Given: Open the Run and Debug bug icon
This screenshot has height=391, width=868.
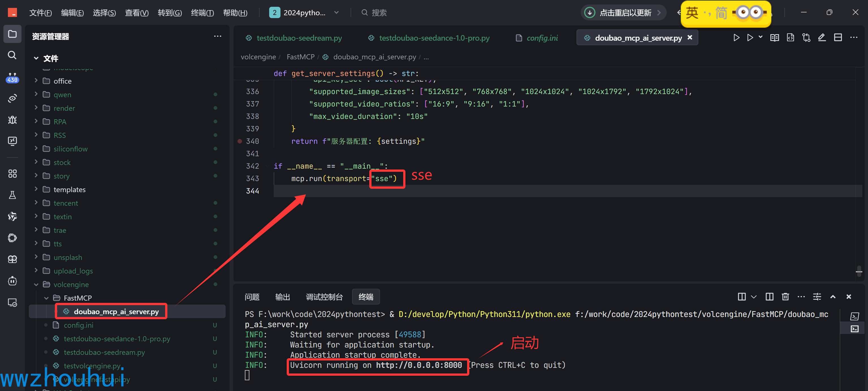Looking at the screenshot, I should [x=12, y=120].
